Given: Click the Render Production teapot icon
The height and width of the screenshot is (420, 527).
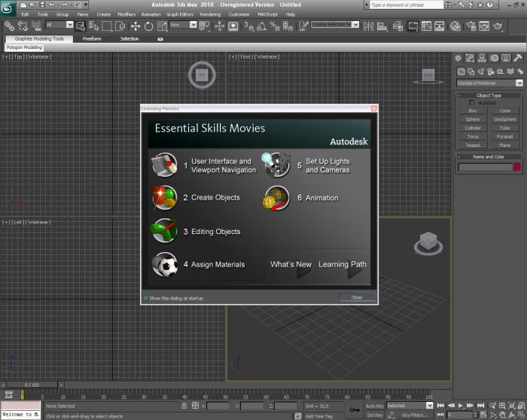Looking at the screenshot, I should click(498, 26).
